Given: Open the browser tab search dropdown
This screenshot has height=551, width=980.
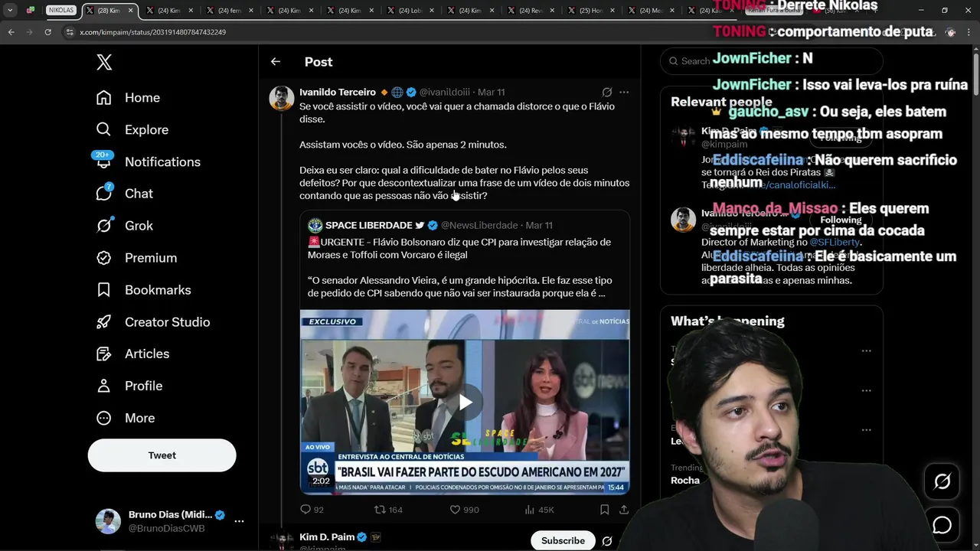Looking at the screenshot, I should point(10,11).
